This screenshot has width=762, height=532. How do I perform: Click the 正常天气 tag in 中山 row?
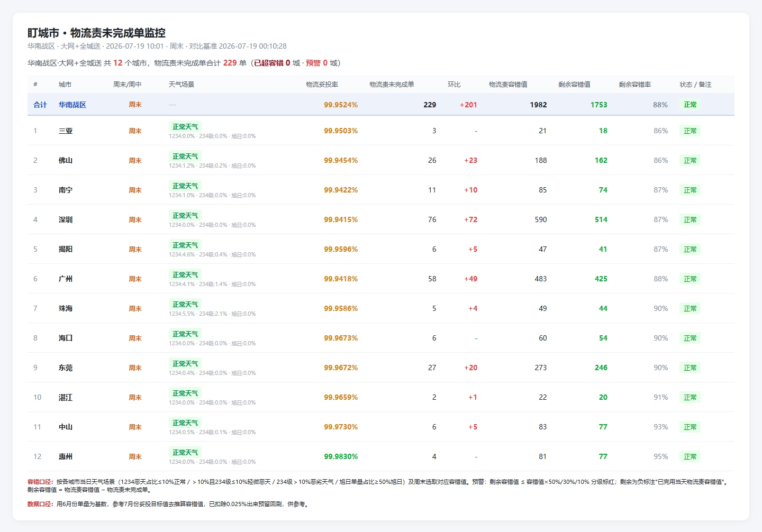[185, 423]
